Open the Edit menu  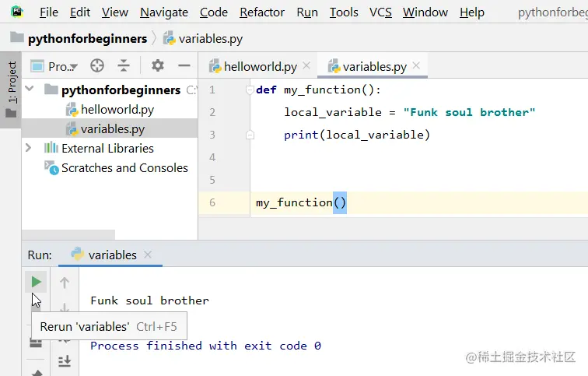click(80, 12)
